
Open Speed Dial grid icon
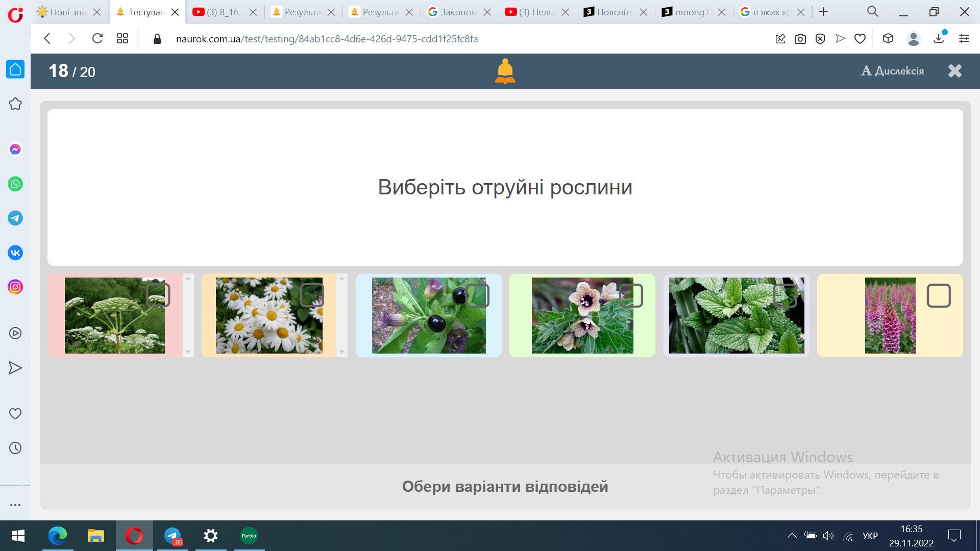pos(122,39)
